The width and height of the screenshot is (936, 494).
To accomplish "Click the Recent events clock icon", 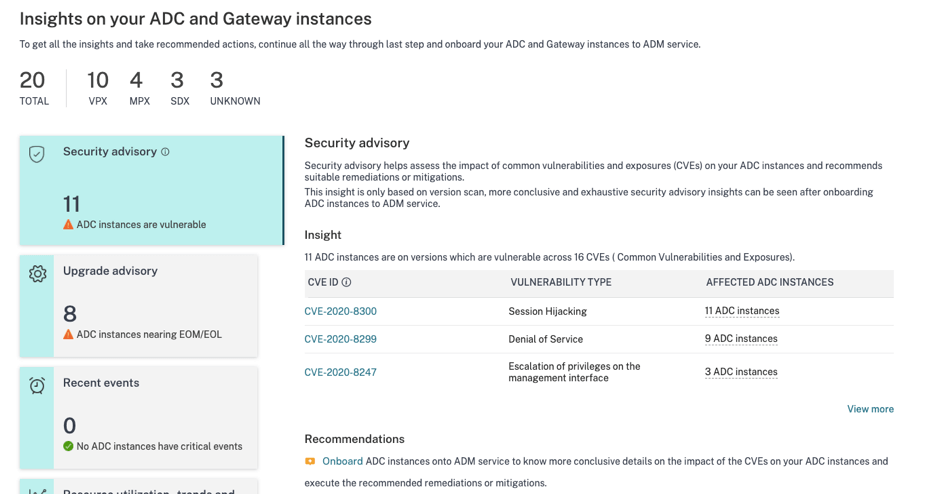I will (x=37, y=385).
